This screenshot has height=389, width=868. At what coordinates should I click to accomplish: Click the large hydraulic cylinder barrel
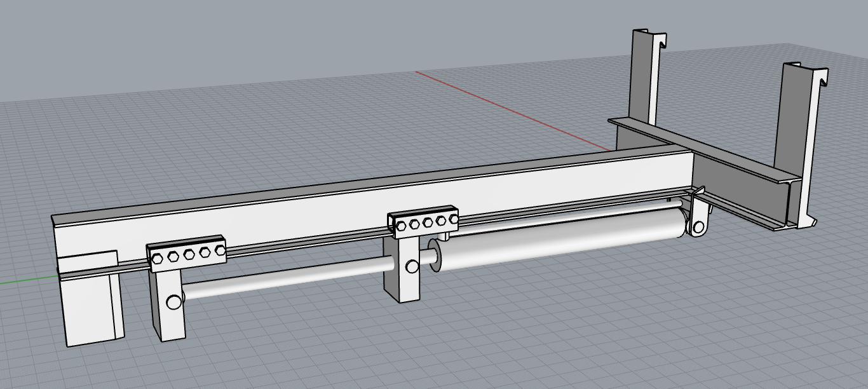(559, 239)
